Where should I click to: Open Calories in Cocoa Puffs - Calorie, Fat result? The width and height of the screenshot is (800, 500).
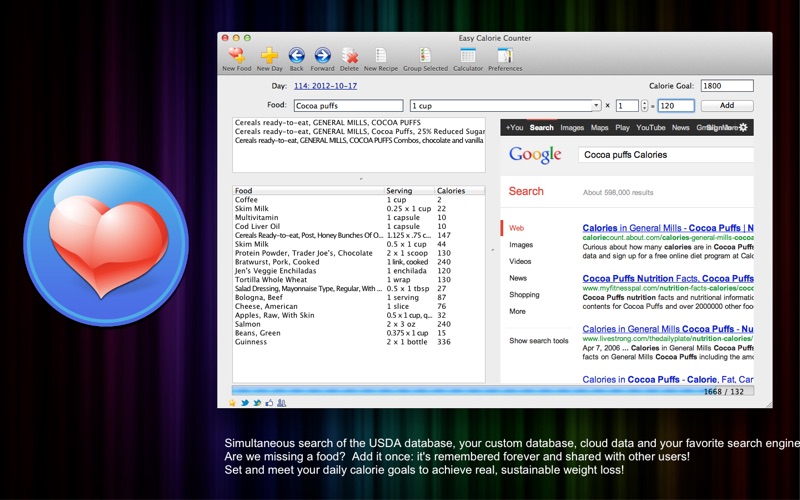[x=668, y=380]
